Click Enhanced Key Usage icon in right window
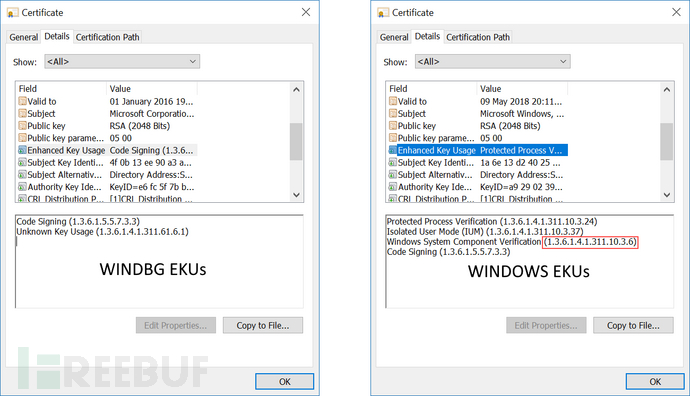Screen dimensions: 690x396 pyautogui.click(x=393, y=150)
